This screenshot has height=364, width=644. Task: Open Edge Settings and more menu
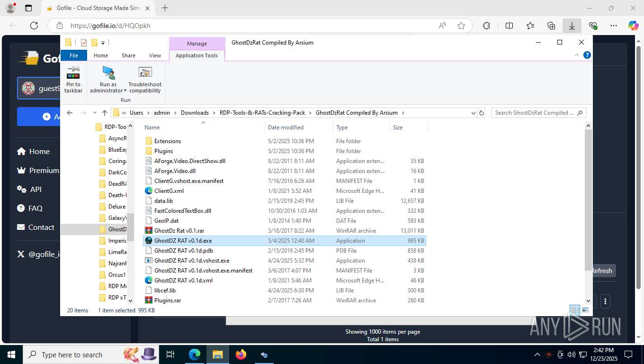pyautogui.click(x=614, y=26)
